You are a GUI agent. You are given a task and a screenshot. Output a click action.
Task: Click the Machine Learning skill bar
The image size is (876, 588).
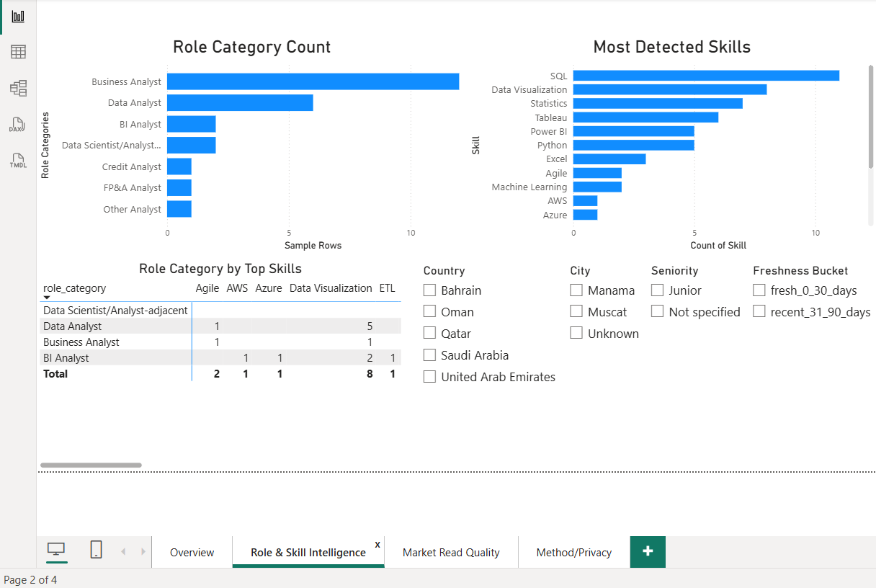point(597,187)
